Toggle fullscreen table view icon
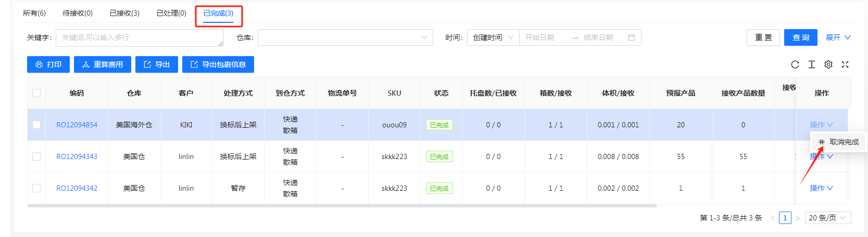This screenshot has height=237, width=868. pyautogui.click(x=845, y=64)
